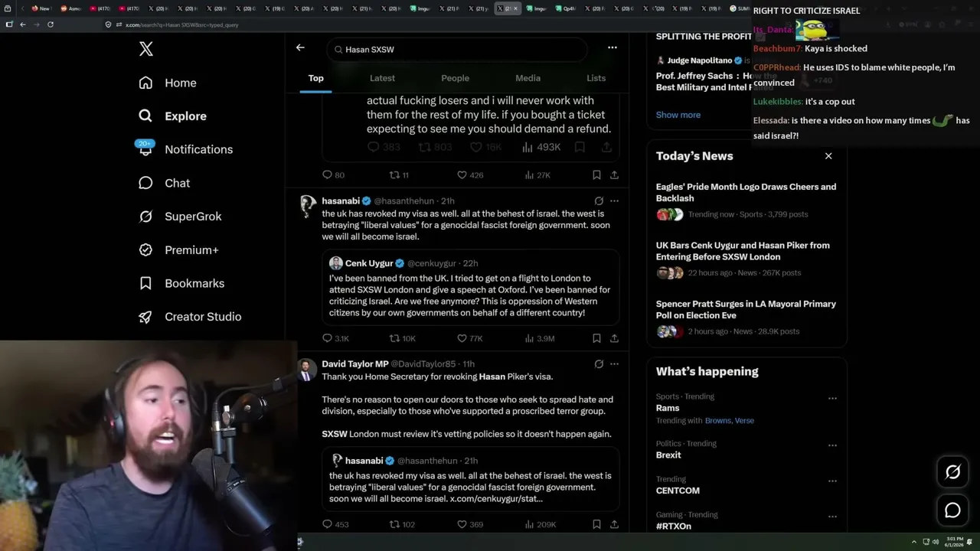This screenshot has height=551, width=980.
Task: Bookmark David Taylor MP's tweet
Action: click(596, 524)
